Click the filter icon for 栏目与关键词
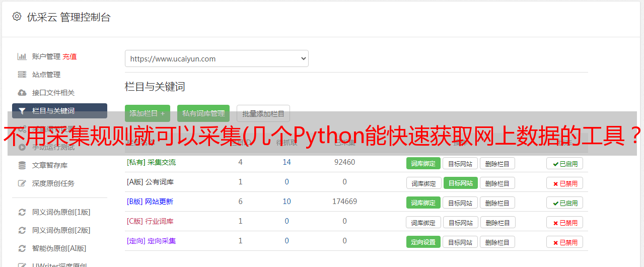The height and width of the screenshot is (267, 644). coord(22,111)
